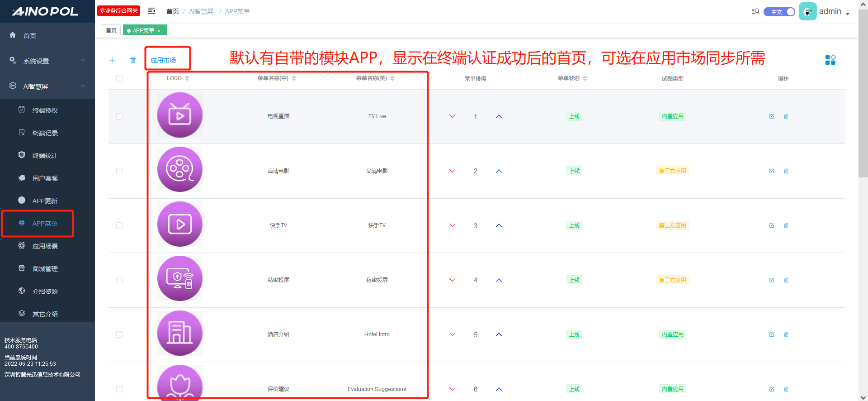
Task: Edit the TV Live row
Action: (772, 116)
